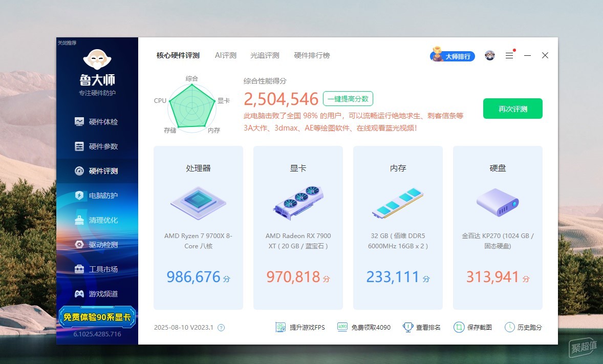Click the 显卡 graphics card icon
This screenshot has width=603, height=364.
pos(298,203)
